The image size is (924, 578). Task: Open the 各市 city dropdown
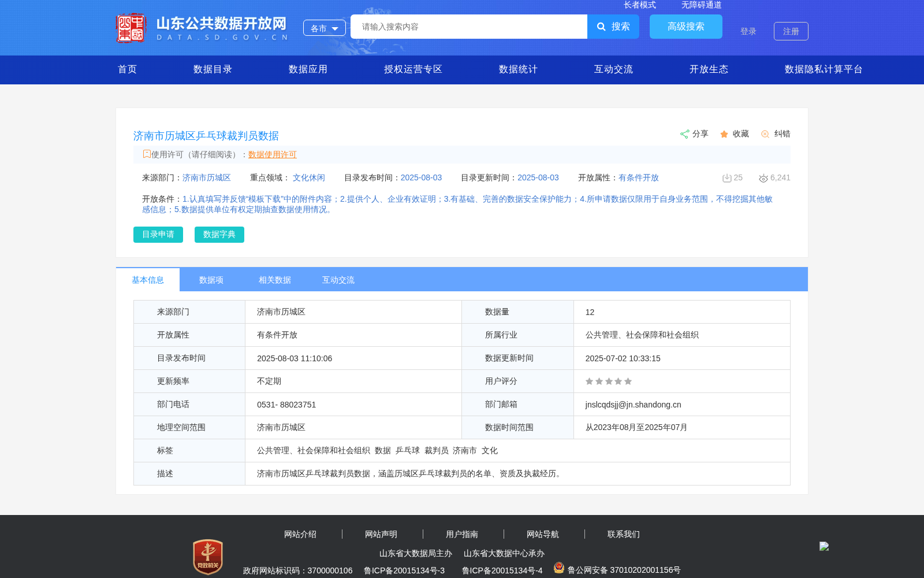coord(325,28)
